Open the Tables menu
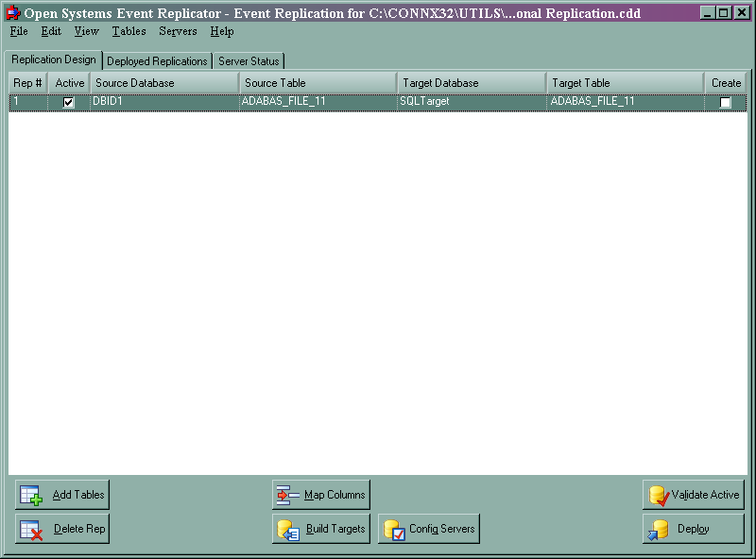The image size is (756, 559). tap(129, 31)
